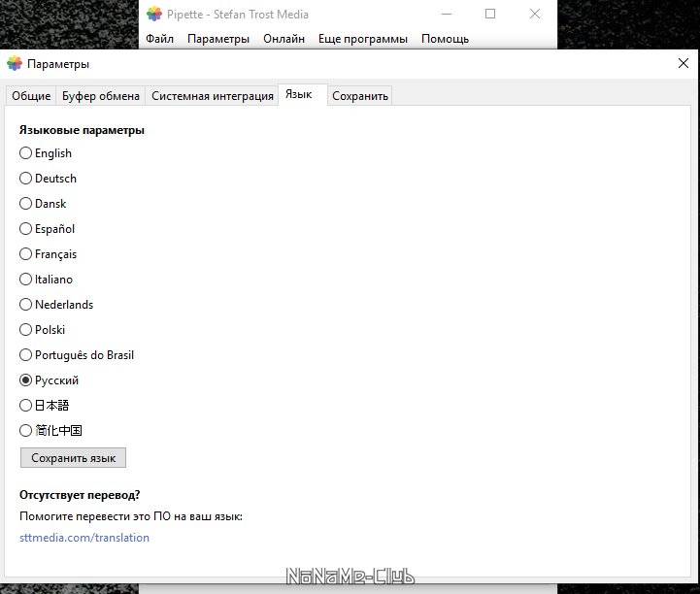Click the Pipette app icon in title bar
The image size is (700, 594).
coord(154,14)
